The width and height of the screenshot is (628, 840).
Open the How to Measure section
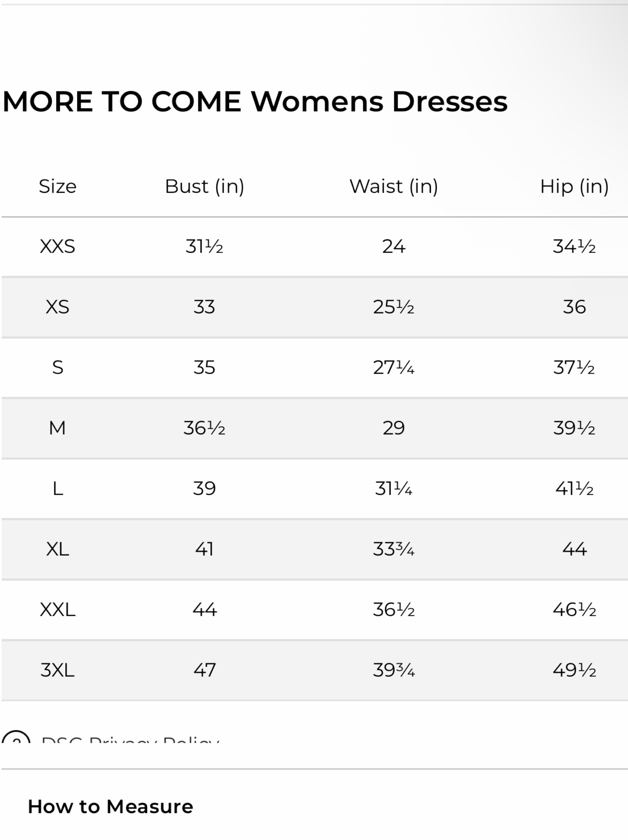(x=110, y=806)
